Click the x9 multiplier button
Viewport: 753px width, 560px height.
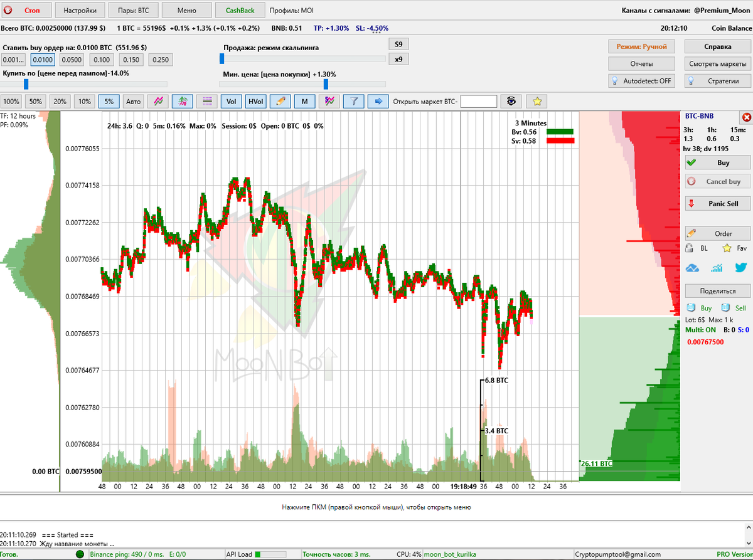398,59
